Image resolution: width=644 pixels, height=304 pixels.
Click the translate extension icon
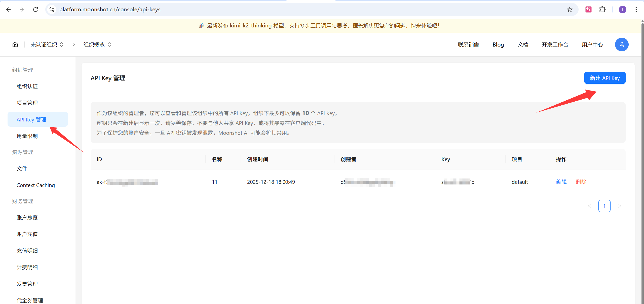[588, 10]
